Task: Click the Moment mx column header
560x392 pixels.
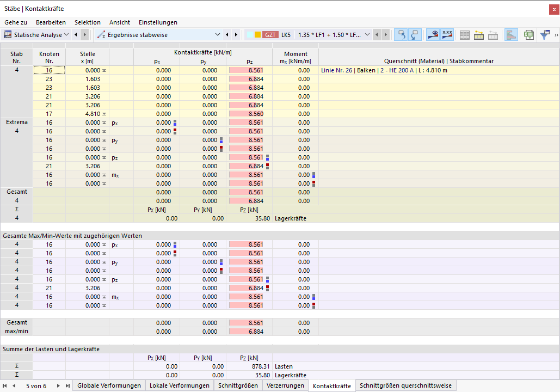Action: [296, 57]
